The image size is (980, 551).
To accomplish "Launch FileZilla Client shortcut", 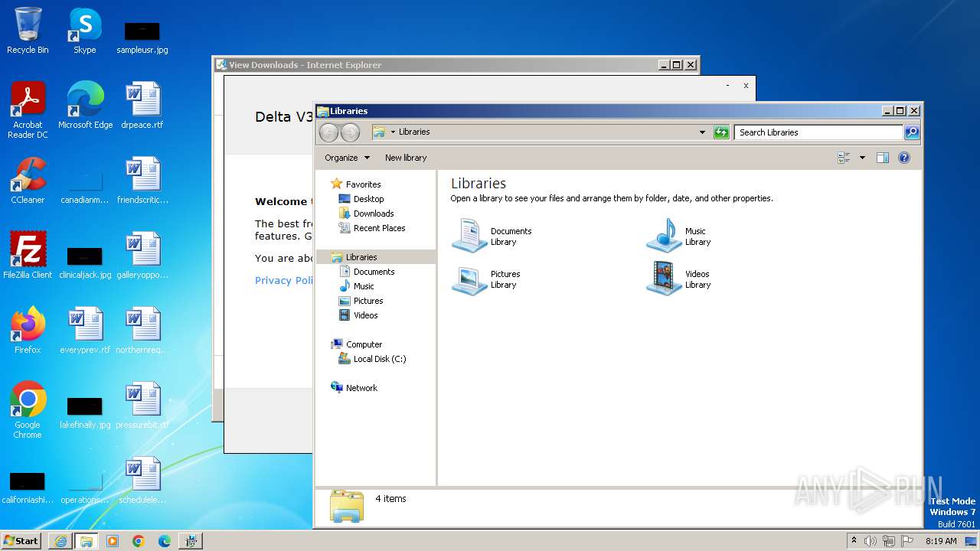I will (28, 256).
